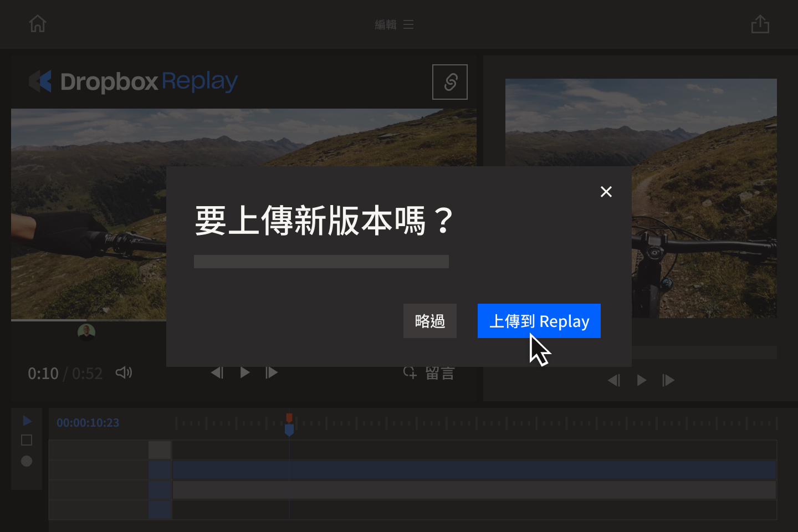The height and width of the screenshot is (532, 798).
Task: Click the Replay video progress bar
Action: click(x=89, y=320)
